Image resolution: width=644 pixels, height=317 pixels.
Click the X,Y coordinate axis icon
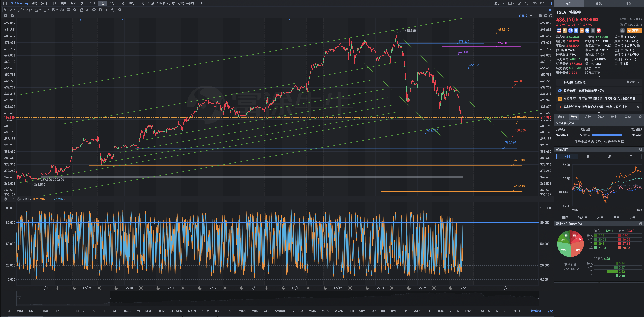point(535,16)
